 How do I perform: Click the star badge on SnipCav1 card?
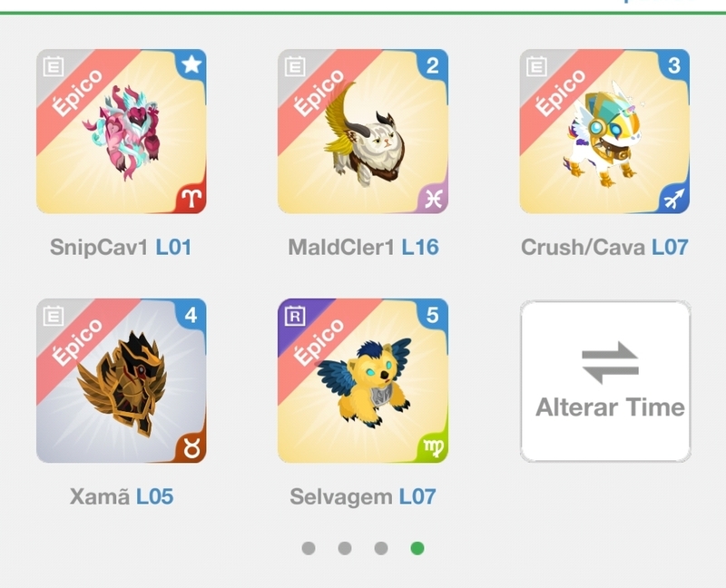point(191,64)
